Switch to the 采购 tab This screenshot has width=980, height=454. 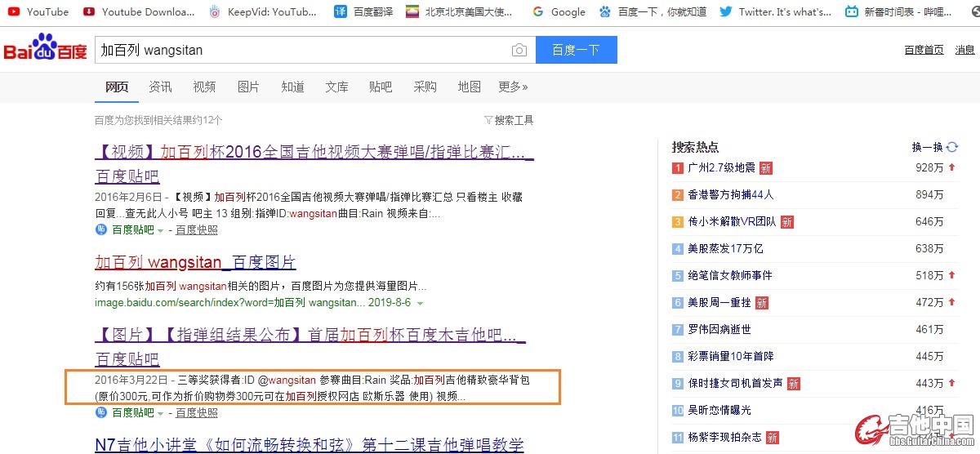tap(425, 87)
